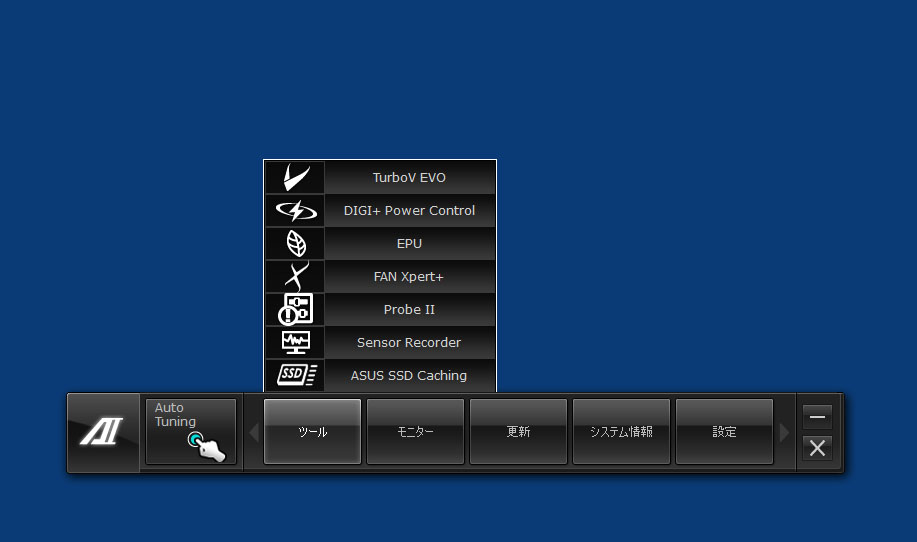The width and height of the screenshot is (917, 542).
Task: Click the Probe II warning icon
Action: [x=296, y=309]
